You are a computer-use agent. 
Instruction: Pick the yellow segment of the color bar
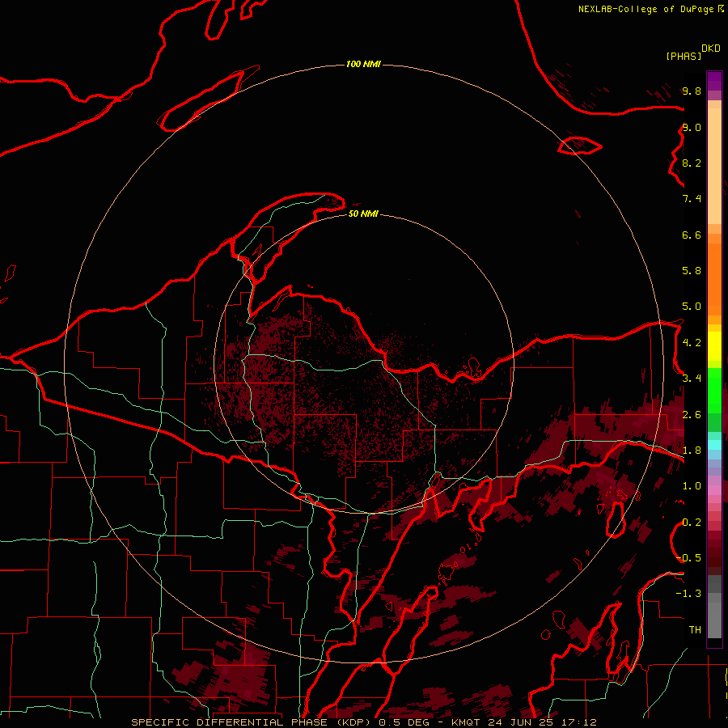pos(714,346)
